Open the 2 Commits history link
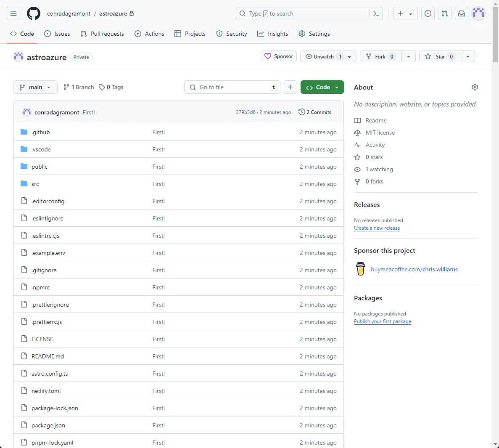 [x=315, y=112]
